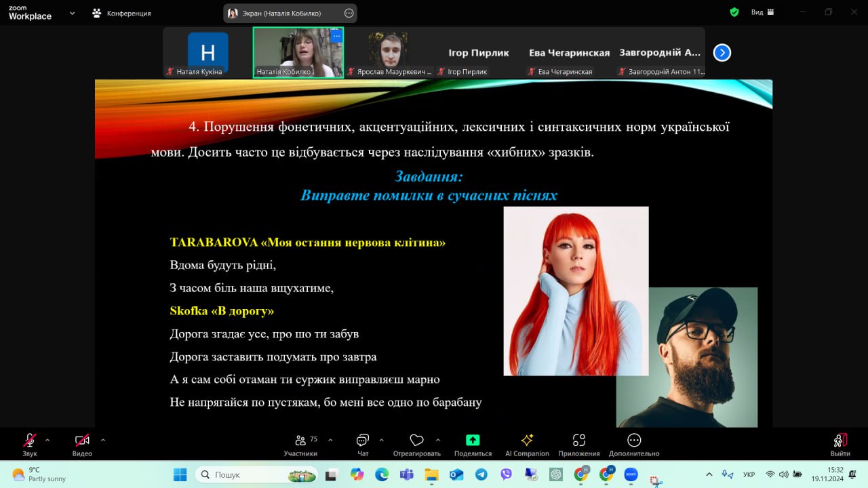Open File Explorer from taskbar
The image size is (868, 488).
tap(431, 474)
